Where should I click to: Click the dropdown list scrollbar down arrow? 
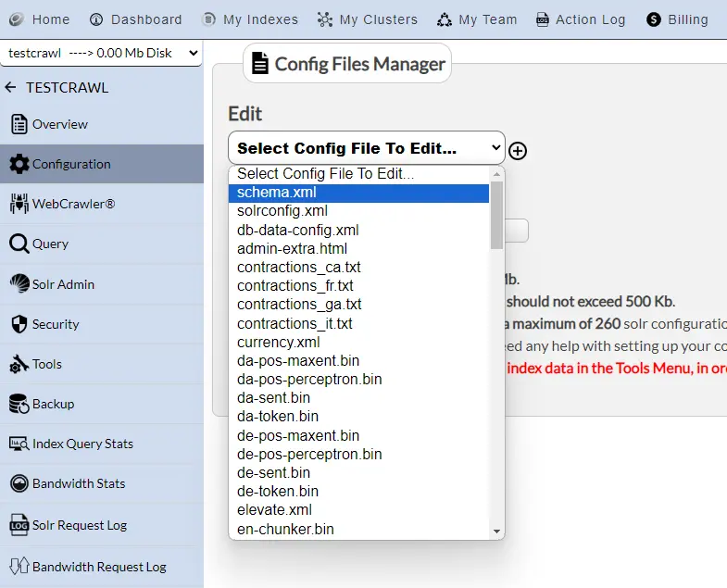point(497,532)
